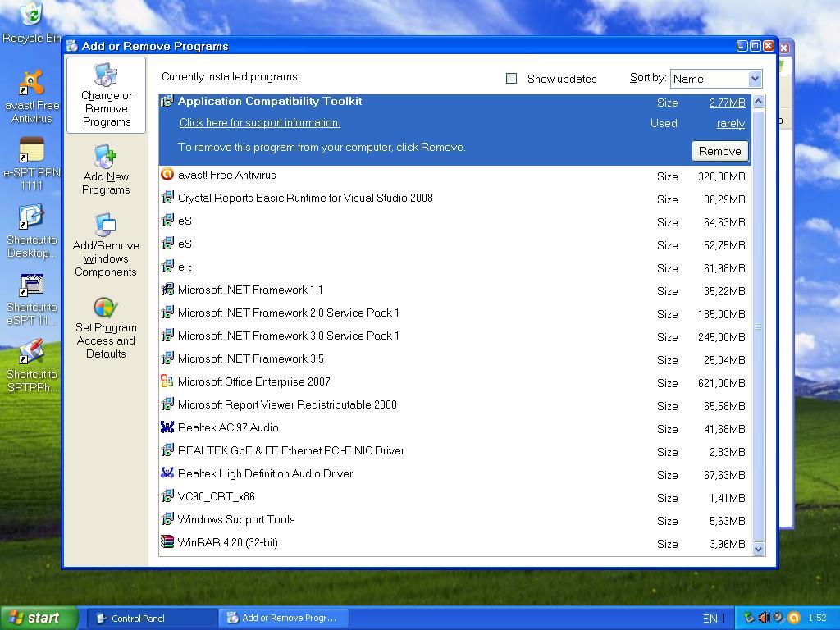Click here for support information link
840x630 pixels.
[260, 123]
